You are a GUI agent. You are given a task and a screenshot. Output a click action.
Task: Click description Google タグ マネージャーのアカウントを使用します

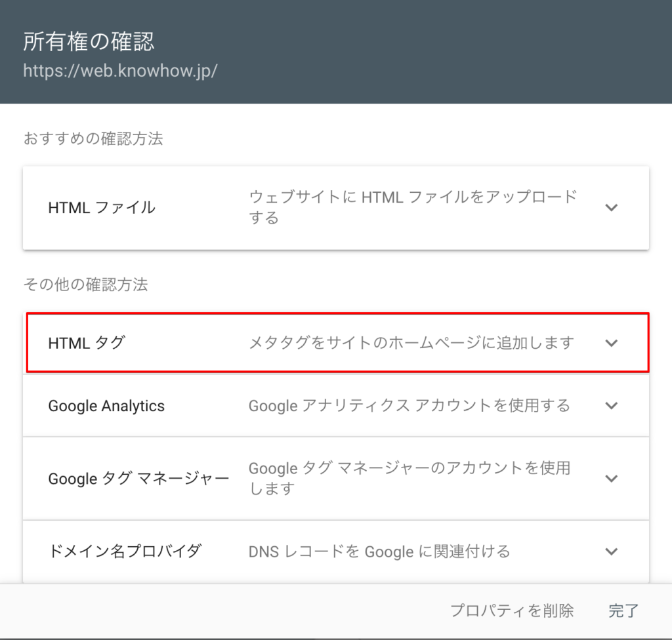point(409,478)
